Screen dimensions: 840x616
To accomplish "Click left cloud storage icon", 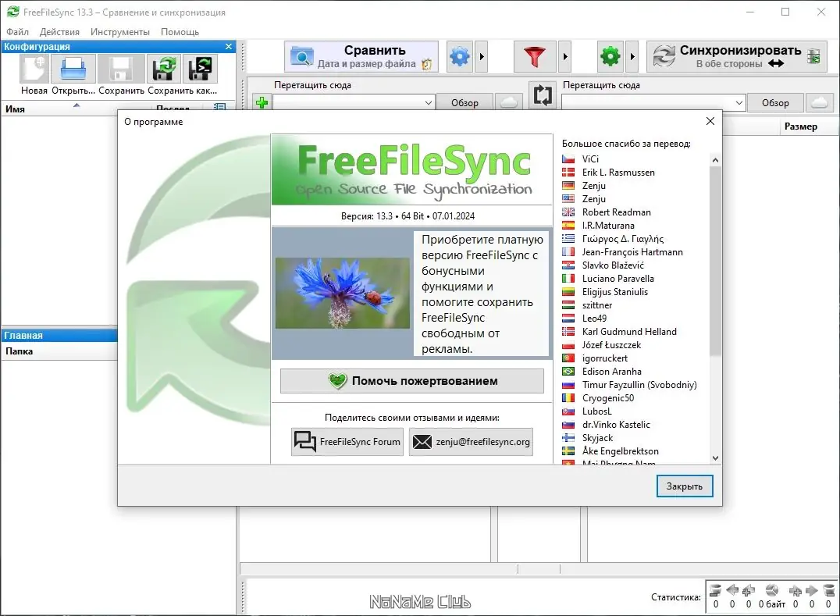I will pos(509,102).
